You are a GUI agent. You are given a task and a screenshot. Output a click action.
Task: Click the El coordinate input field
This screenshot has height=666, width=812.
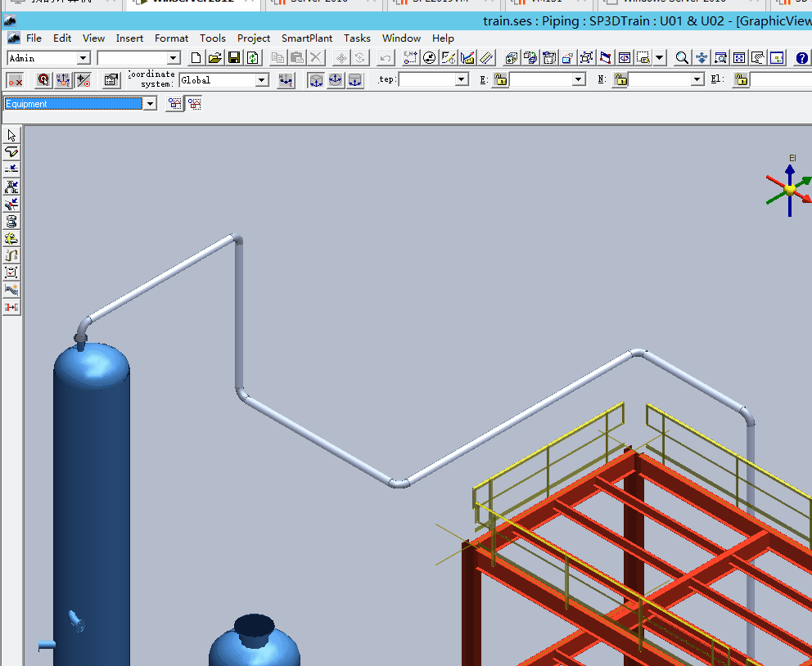781,79
